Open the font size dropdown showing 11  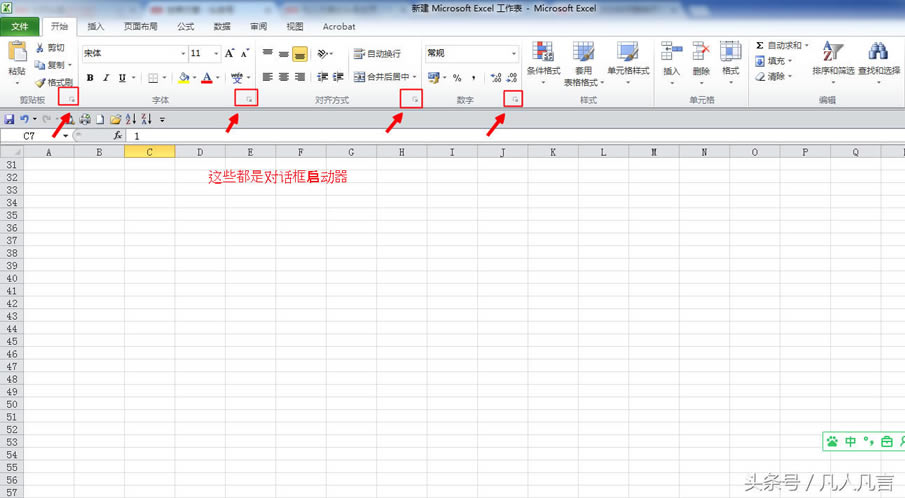tap(216, 54)
